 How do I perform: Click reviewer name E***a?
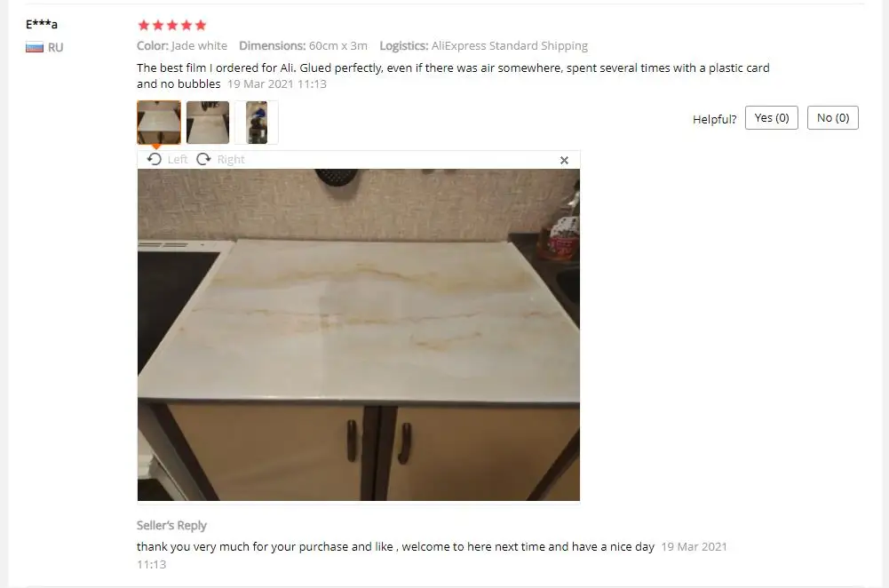point(42,24)
